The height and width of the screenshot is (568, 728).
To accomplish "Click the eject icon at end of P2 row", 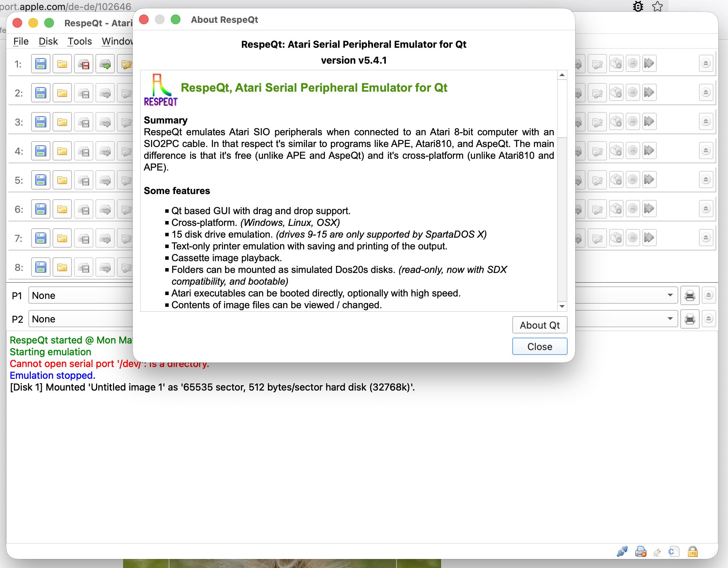I will point(709,319).
